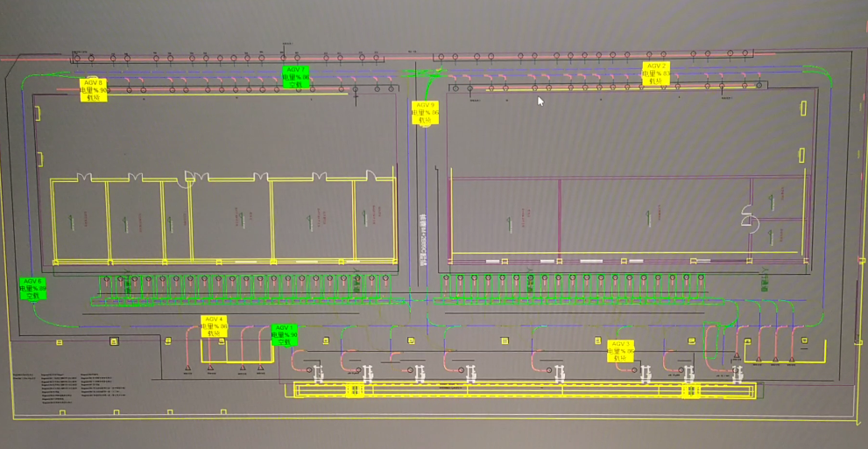Select the long yellow conveyor rack at bottom
The height and width of the screenshot is (449, 868).
coord(524,390)
